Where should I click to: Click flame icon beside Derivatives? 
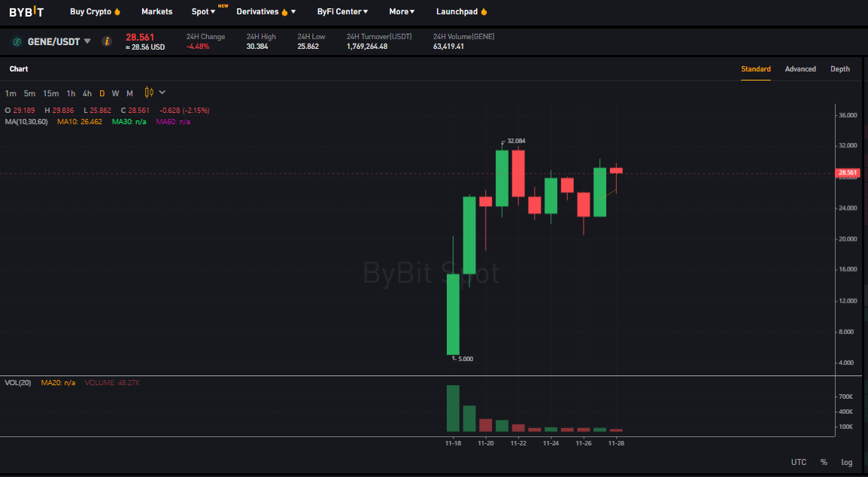click(x=284, y=11)
